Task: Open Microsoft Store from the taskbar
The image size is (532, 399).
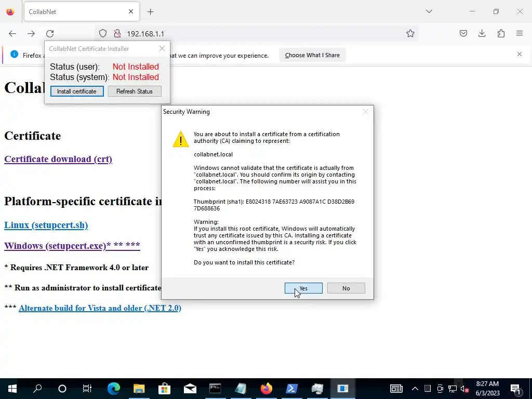Action: [x=164, y=389]
